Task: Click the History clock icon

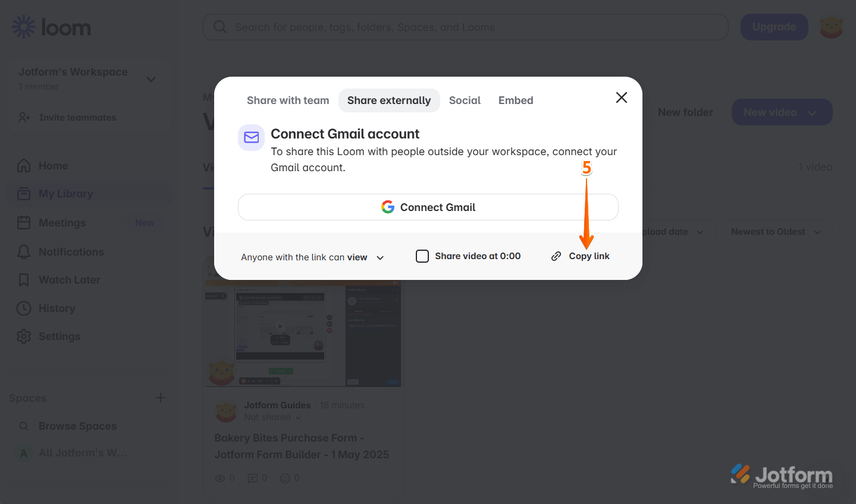Action: [24, 308]
